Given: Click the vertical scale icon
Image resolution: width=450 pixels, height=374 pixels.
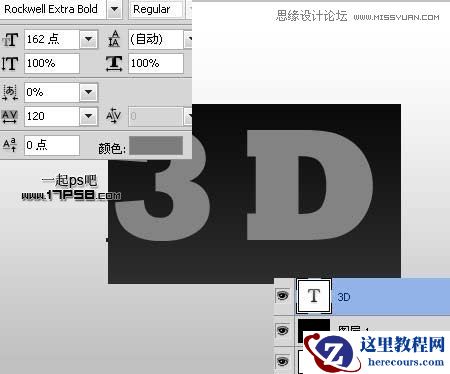Looking at the screenshot, I should point(9,63).
